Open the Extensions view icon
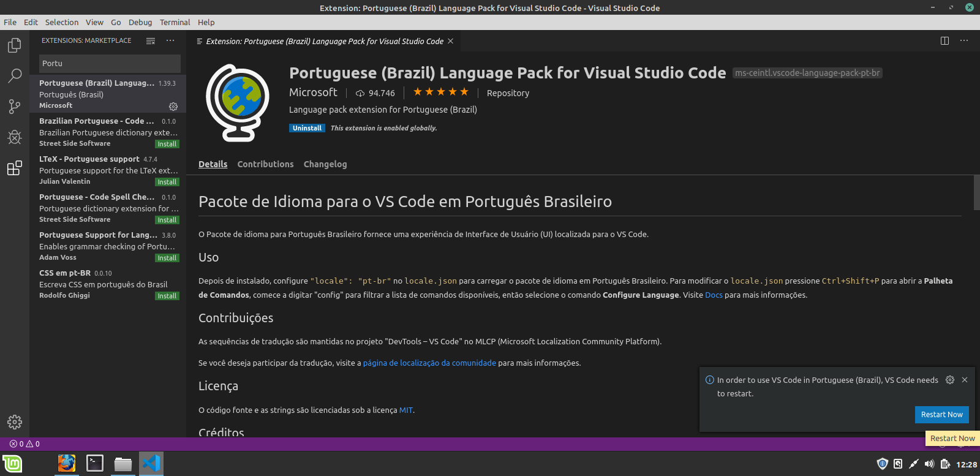 coord(15,168)
